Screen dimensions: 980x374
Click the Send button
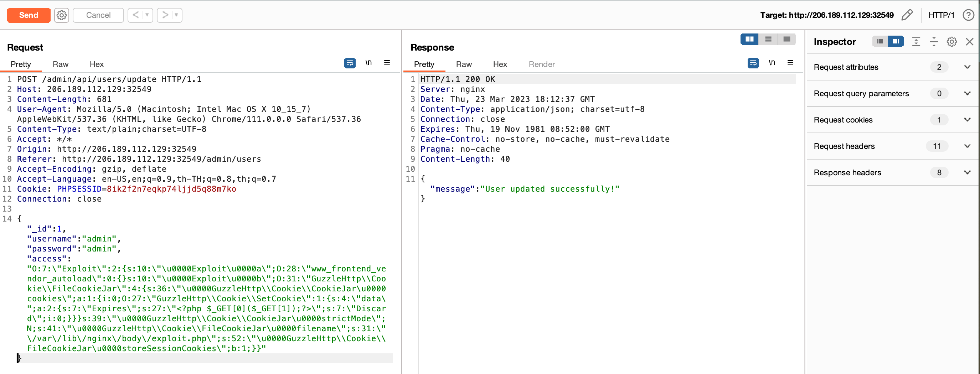pos(29,15)
